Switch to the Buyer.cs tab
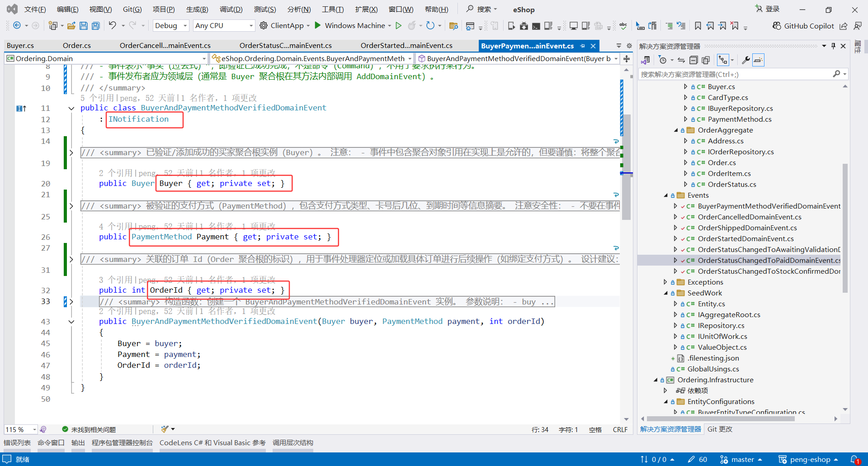The width and height of the screenshot is (868, 466). (20, 46)
